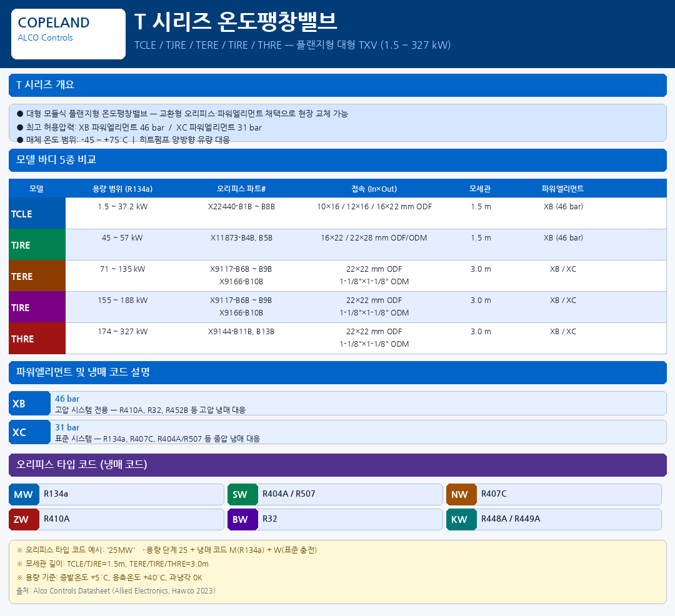The width and height of the screenshot is (675, 616).
Task: Click the '모세관' column header
Action: 481,189
